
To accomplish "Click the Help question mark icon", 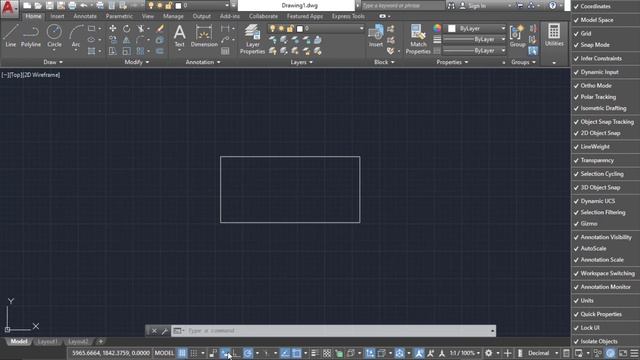I will pyautogui.click(x=552, y=6).
